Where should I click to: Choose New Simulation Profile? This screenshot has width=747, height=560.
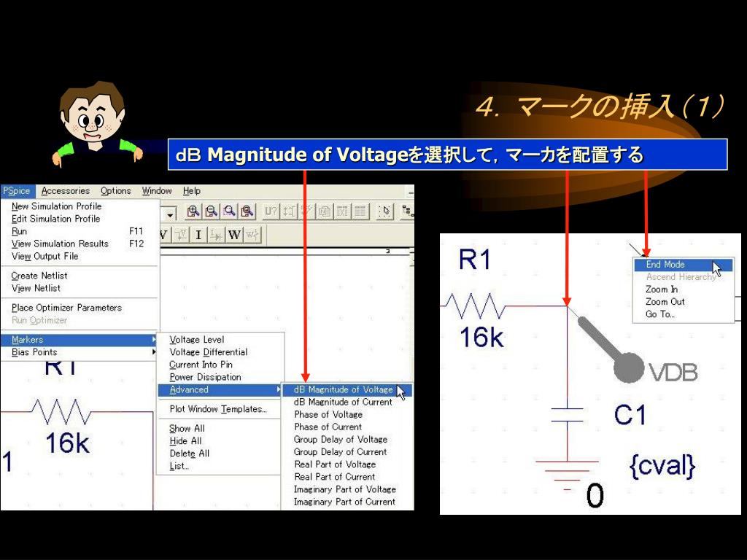pyautogui.click(x=80, y=206)
